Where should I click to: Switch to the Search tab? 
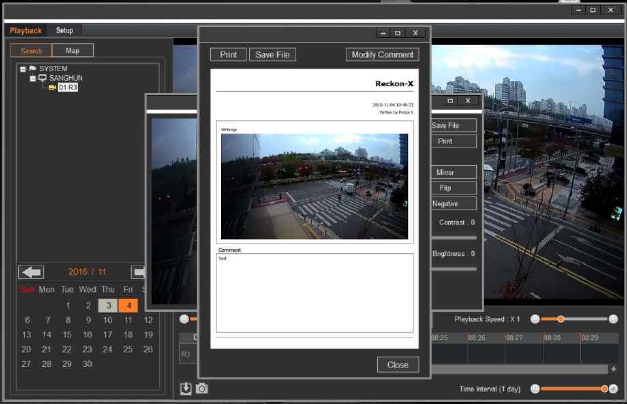tap(31, 51)
